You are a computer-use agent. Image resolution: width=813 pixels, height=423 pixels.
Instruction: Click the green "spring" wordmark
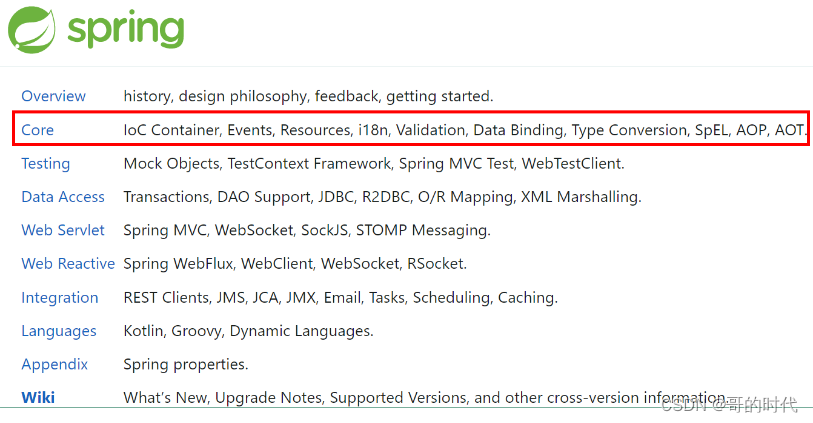pos(126,28)
